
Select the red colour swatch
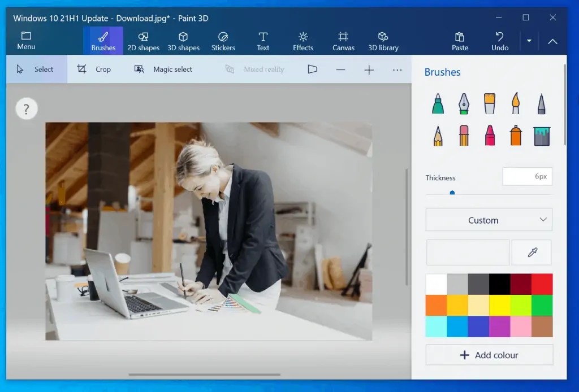tap(542, 284)
